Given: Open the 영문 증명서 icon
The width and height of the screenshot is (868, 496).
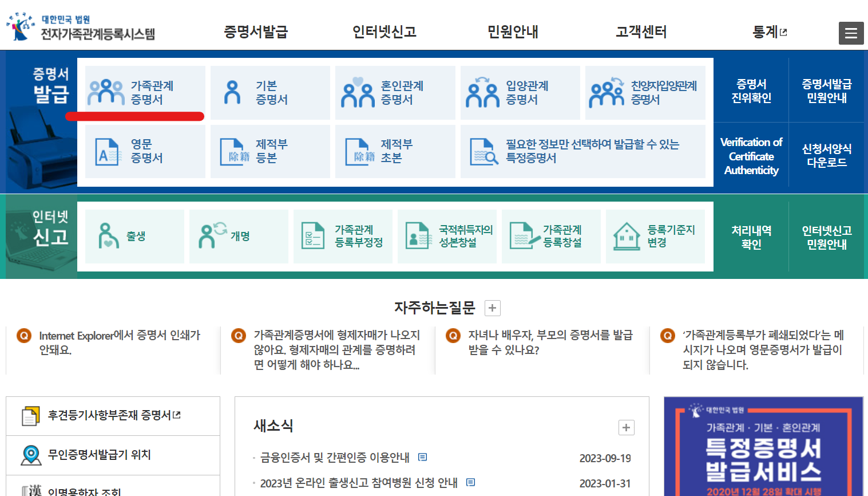Looking at the screenshot, I should pos(145,151).
